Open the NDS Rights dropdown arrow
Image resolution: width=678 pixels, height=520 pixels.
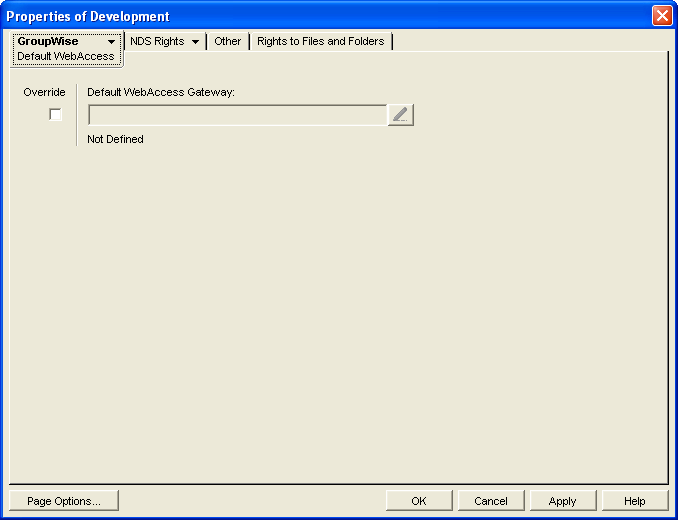tap(195, 42)
